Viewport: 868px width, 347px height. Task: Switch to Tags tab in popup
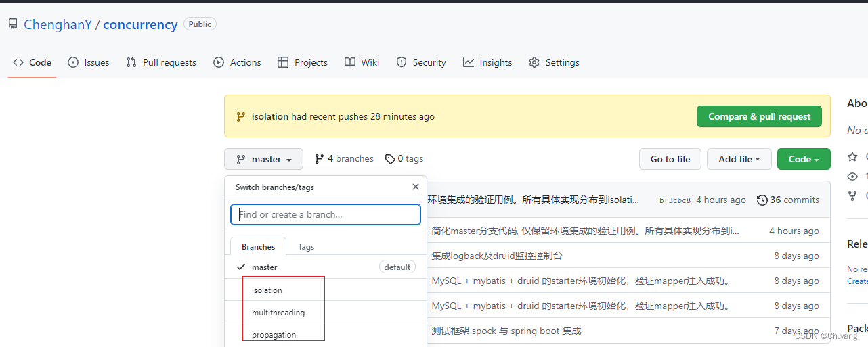point(306,247)
